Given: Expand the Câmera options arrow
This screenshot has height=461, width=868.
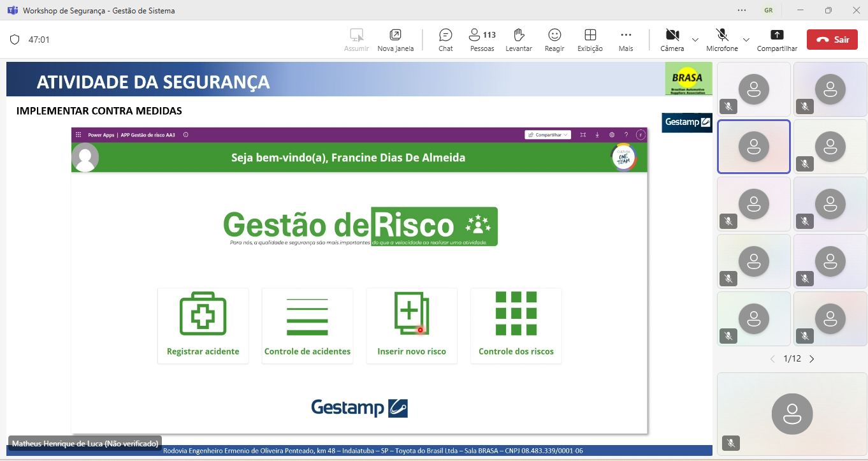Looking at the screenshot, I should pyautogui.click(x=695, y=40).
